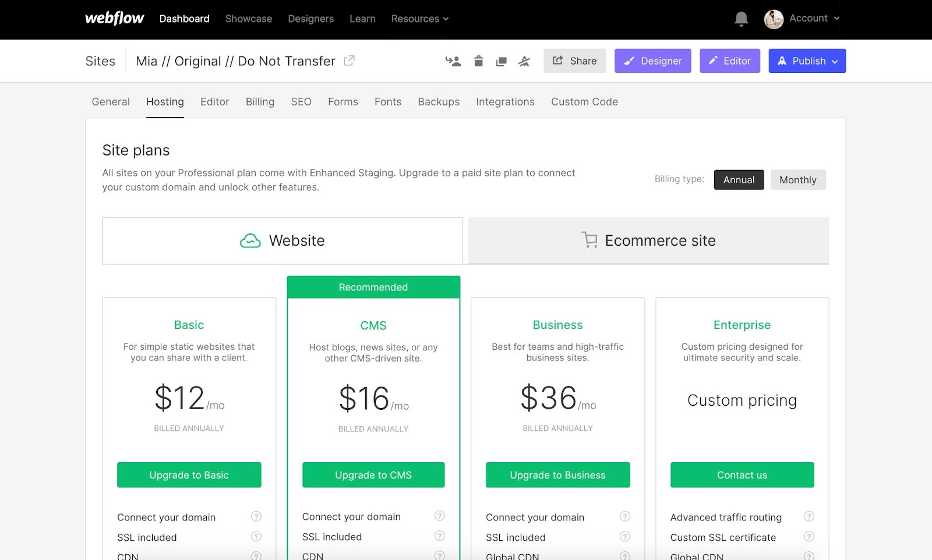Click help icon for Custom SSL certificate

click(x=809, y=537)
